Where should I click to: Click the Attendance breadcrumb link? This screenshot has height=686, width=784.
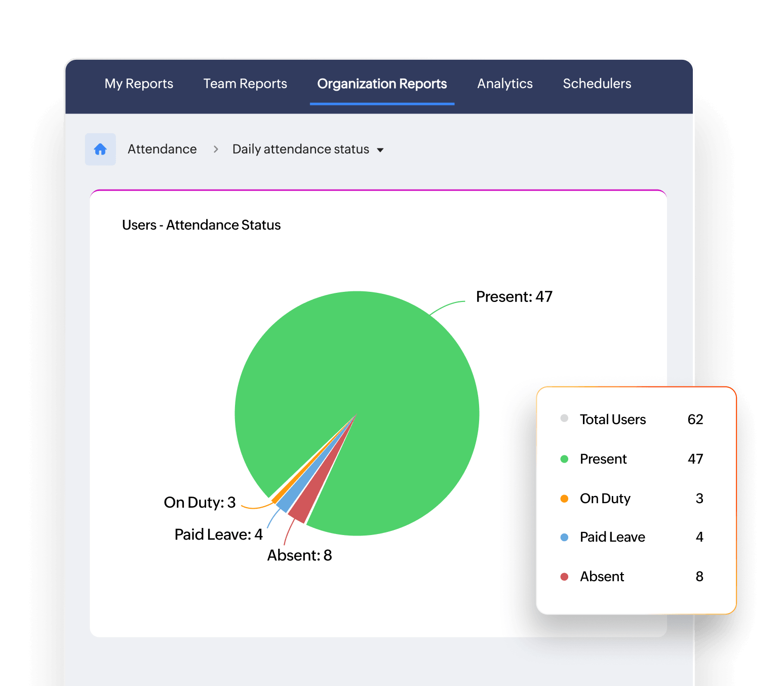pyautogui.click(x=162, y=149)
